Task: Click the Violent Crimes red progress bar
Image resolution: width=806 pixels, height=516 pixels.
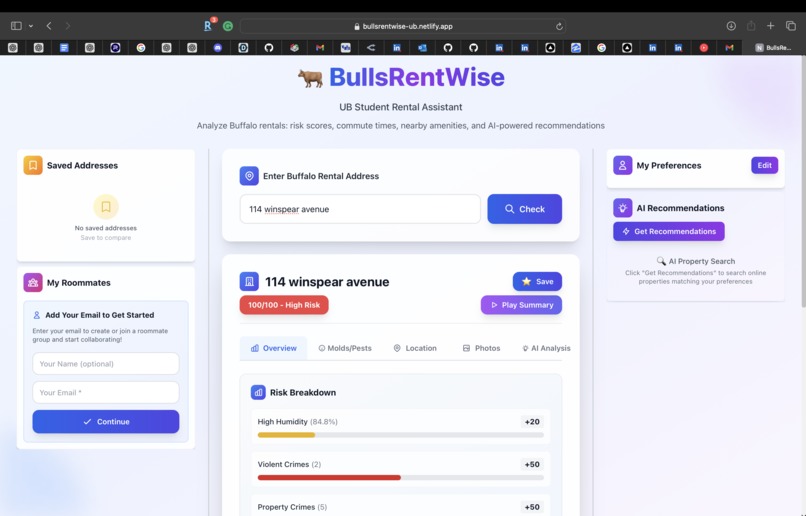Action: pyautogui.click(x=329, y=477)
